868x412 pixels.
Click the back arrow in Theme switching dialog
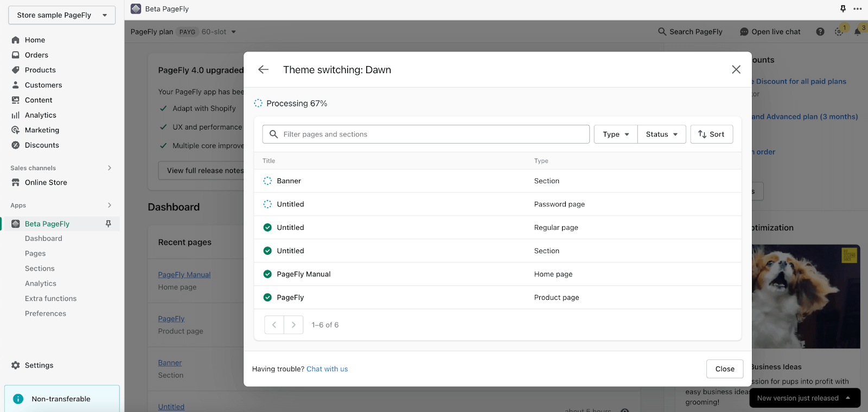pos(264,69)
